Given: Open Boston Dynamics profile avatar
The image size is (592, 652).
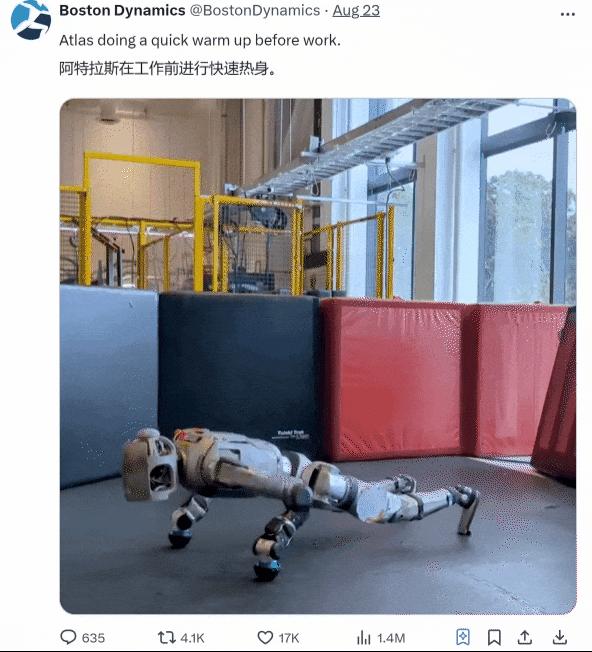Looking at the screenshot, I should click(31, 20).
